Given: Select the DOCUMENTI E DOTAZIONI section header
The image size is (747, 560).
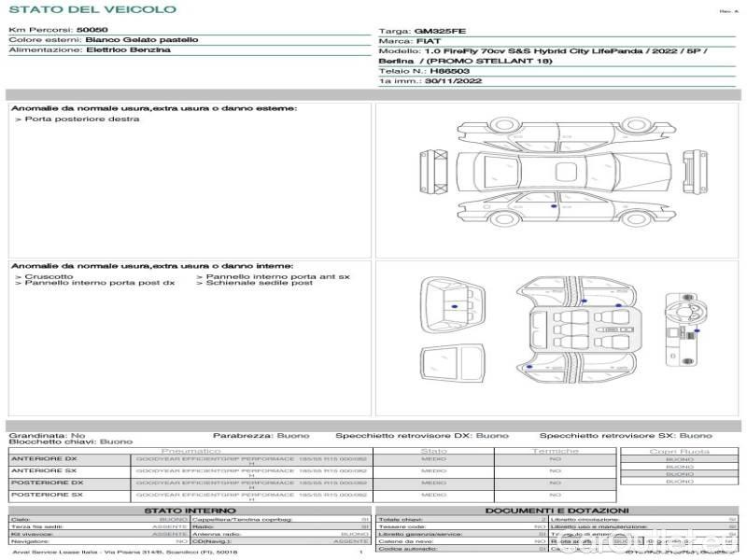Looking at the screenshot, I should coord(557,511).
